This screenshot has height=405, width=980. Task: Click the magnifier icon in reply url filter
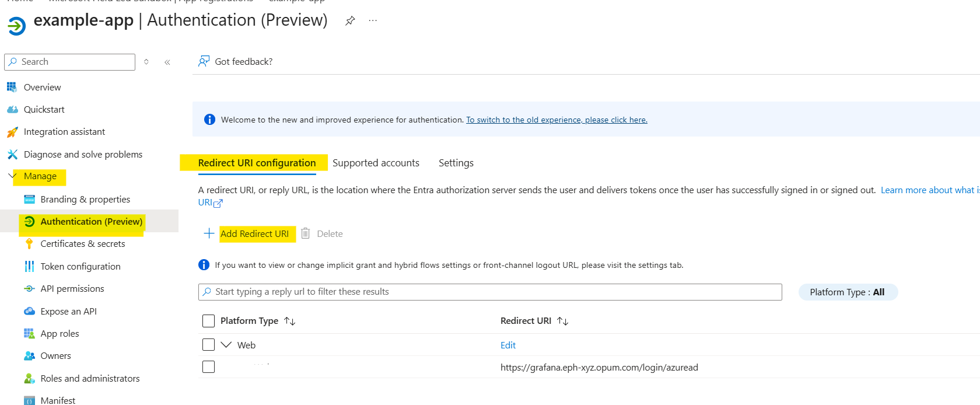206,292
